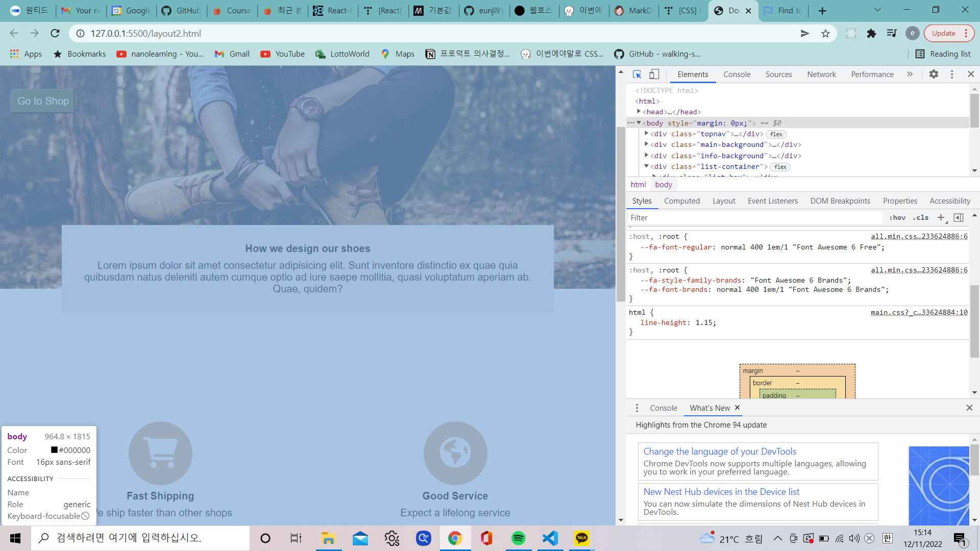This screenshot has height=551, width=980.
Task: Open Gmail bookmark
Action: pos(232,54)
